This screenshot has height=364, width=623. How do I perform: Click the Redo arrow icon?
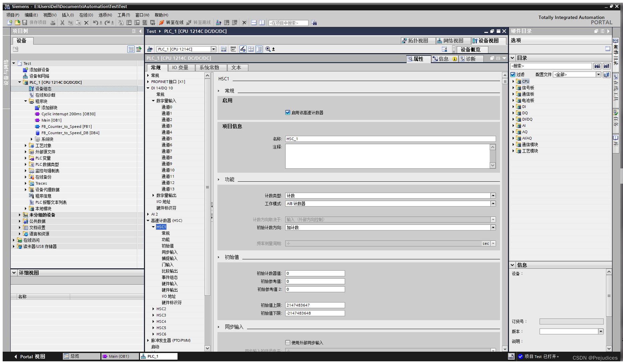(107, 22)
